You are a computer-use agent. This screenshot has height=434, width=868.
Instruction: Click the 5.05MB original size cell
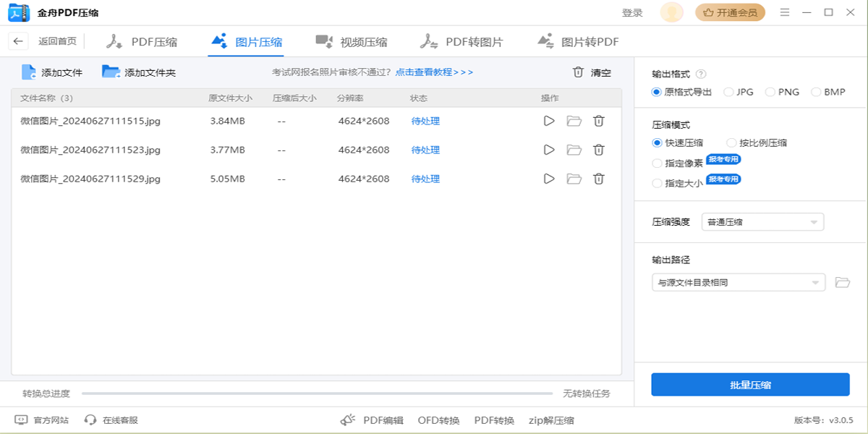228,179
